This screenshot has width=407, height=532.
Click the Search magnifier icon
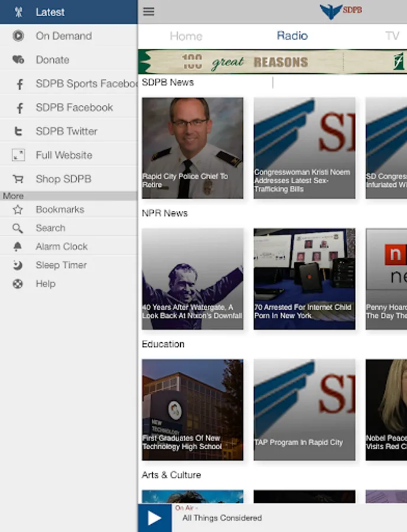point(18,228)
